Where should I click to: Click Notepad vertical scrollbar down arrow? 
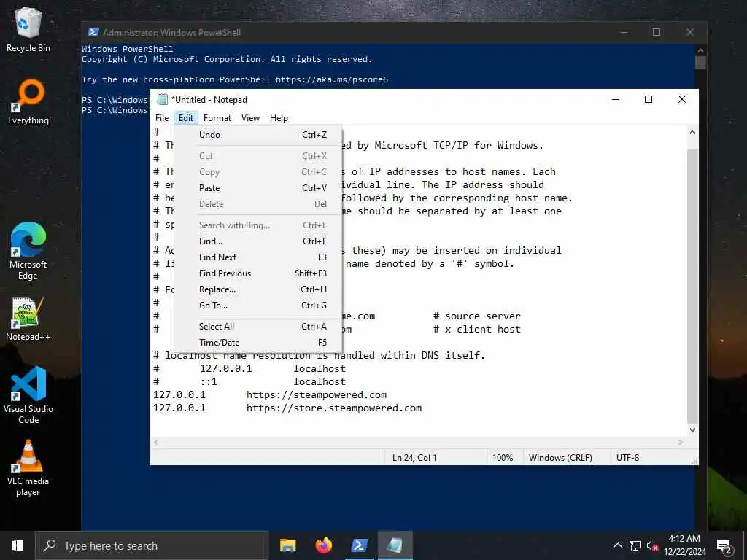click(693, 430)
